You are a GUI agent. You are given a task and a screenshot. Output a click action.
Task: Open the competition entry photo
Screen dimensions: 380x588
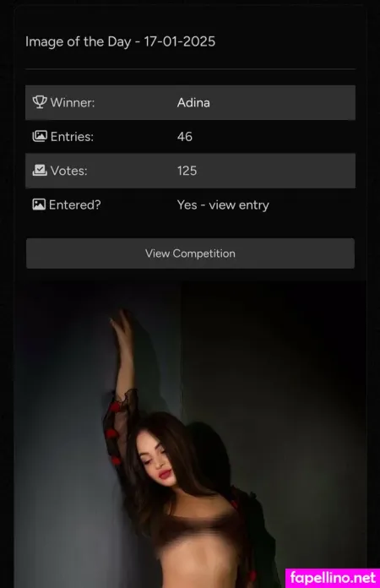click(x=190, y=434)
